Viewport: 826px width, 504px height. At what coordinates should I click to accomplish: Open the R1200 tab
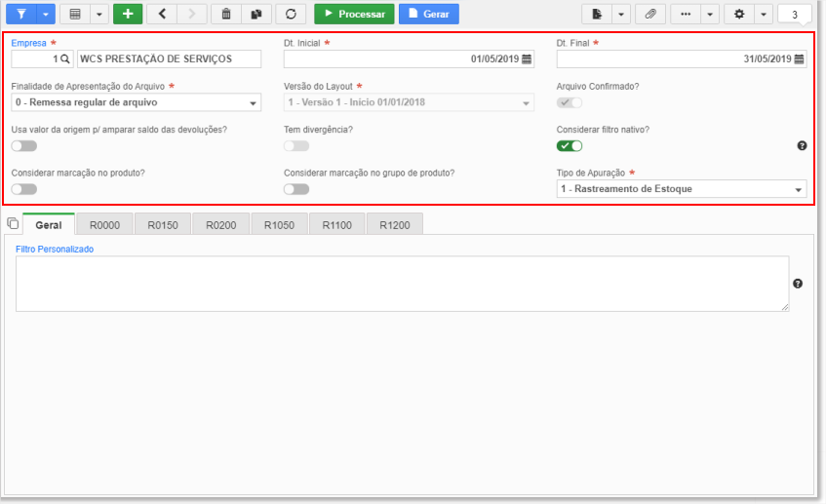pyautogui.click(x=395, y=225)
